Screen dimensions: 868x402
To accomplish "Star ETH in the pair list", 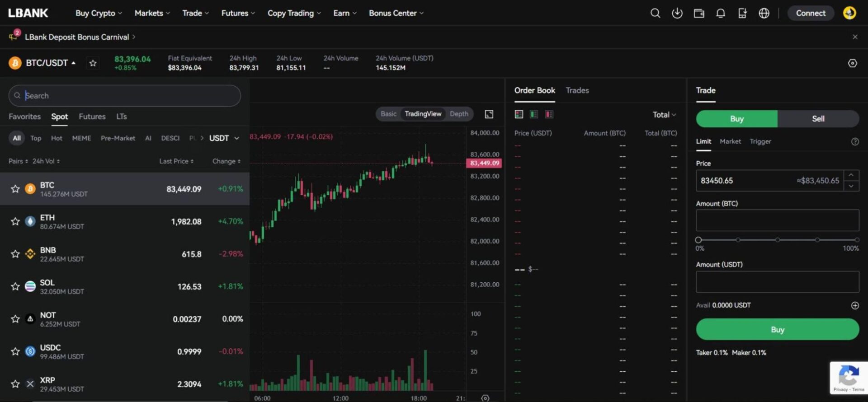I will click(15, 221).
